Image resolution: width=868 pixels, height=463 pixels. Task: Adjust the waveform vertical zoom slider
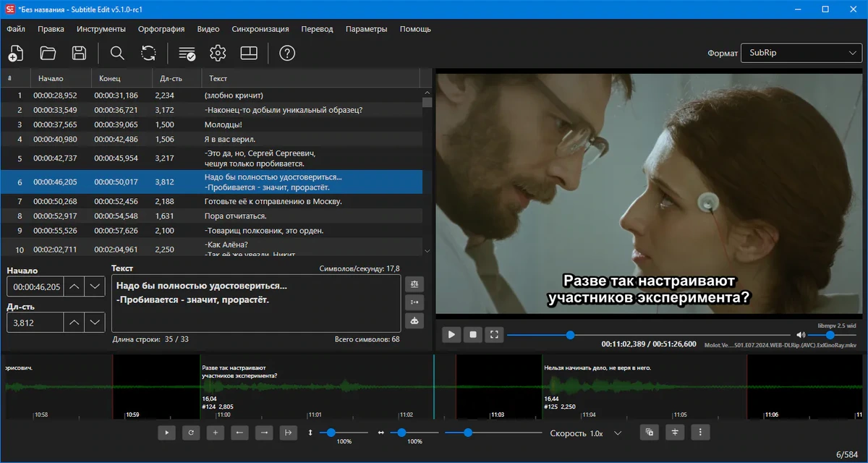pyautogui.click(x=344, y=433)
